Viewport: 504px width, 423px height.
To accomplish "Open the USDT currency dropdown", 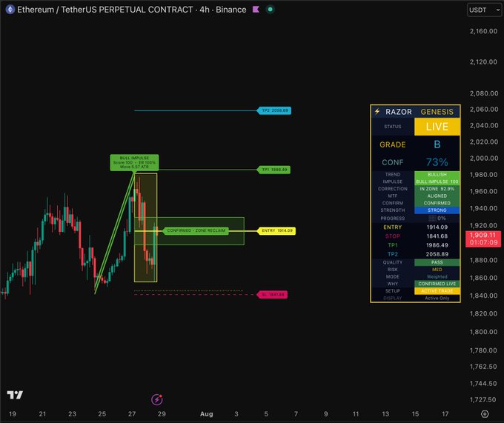I will click(484, 10).
